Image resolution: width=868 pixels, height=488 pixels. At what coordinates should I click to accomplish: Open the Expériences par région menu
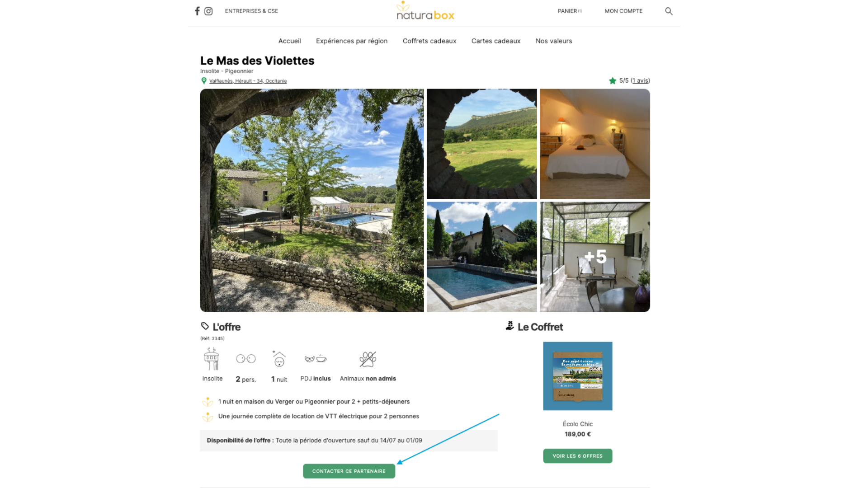pos(352,41)
